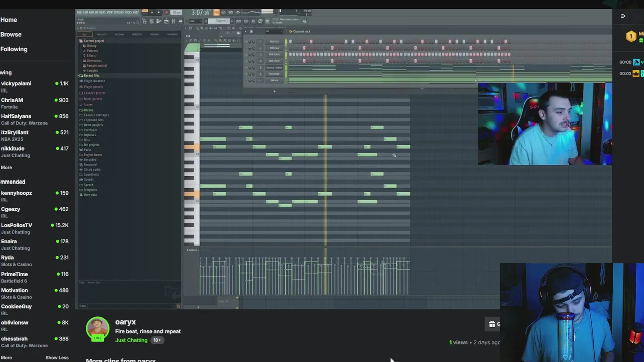Screen dimensions: 644x362
Task: Open the Sliced audio entry
Action: 91,170
